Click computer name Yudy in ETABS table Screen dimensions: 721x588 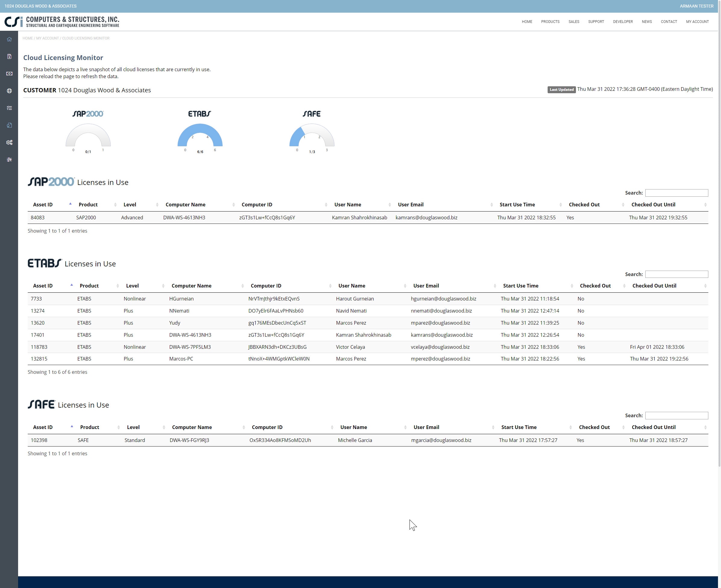tap(175, 323)
